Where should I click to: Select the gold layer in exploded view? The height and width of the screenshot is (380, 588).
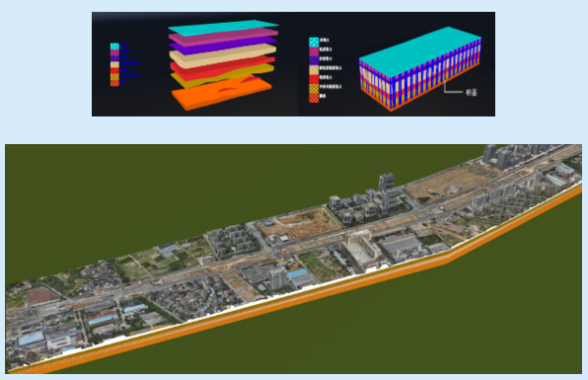(221, 76)
